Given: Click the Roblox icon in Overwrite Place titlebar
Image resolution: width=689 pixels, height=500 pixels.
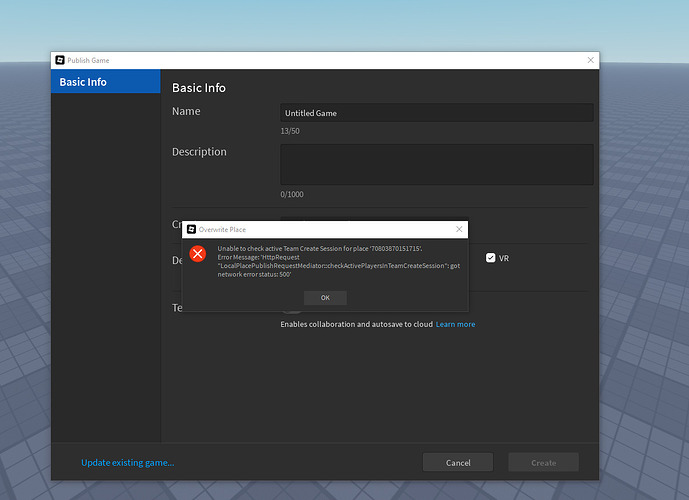Looking at the screenshot, I should click(191, 229).
